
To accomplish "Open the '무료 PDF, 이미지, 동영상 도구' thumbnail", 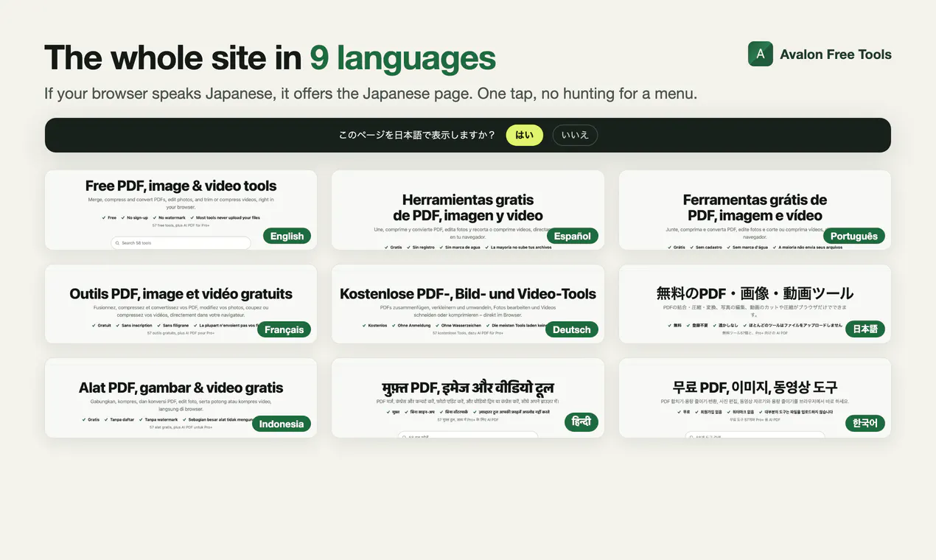I will (x=755, y=398).
